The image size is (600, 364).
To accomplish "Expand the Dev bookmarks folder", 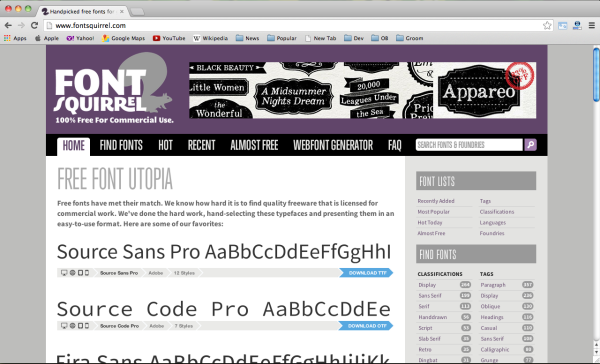I will (354, 38).
